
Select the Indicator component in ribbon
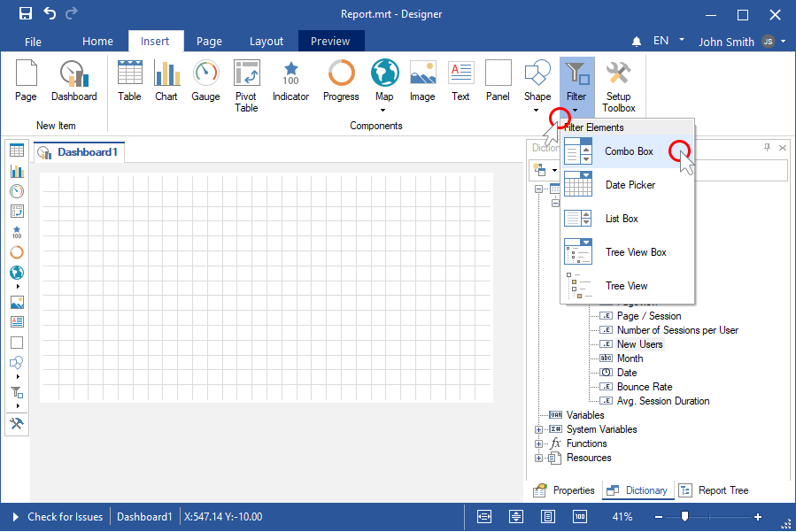click(290, 81)
